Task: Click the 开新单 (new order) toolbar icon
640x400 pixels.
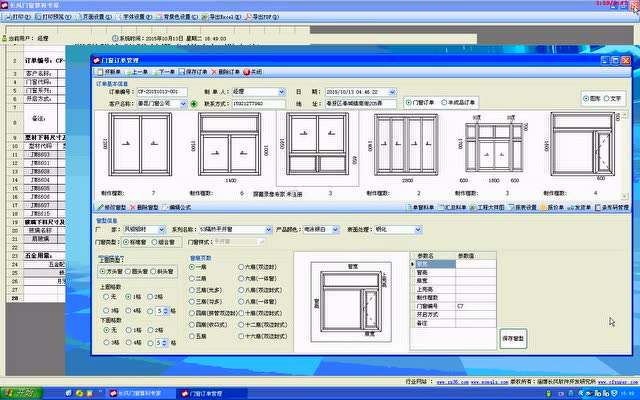Action: (109, 72)
